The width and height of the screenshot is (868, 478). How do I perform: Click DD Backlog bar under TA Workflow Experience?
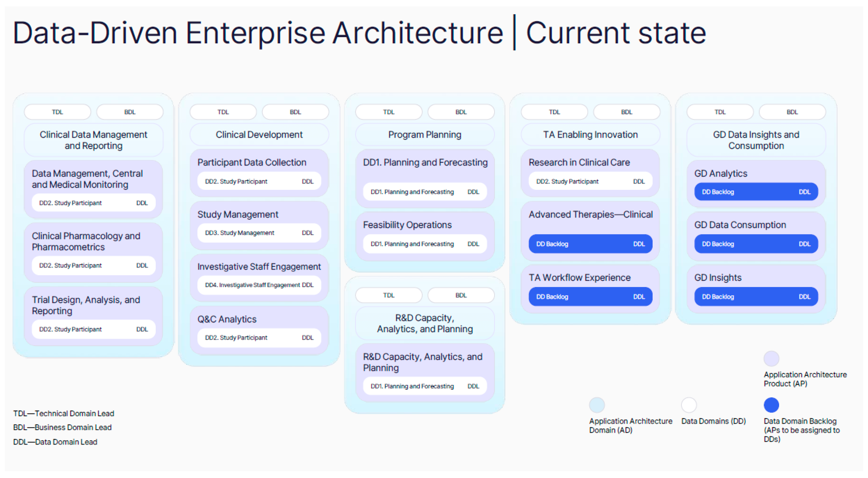[x=590, y=297]
